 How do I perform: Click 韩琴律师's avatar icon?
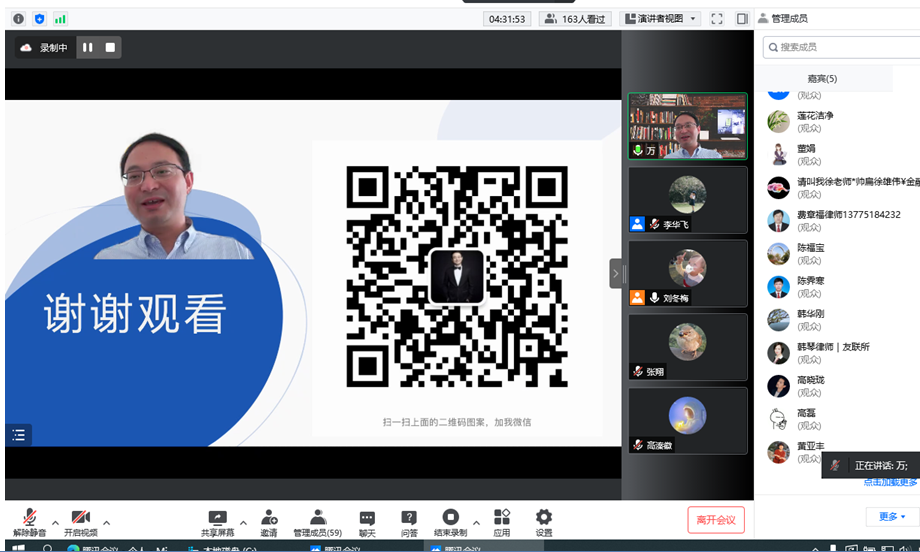click(x=779, y=353)
